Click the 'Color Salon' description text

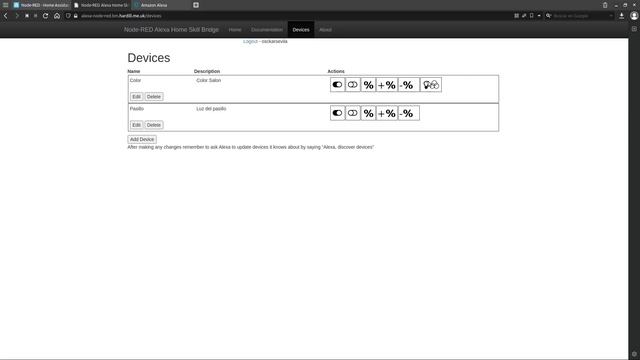pos(209,80)
